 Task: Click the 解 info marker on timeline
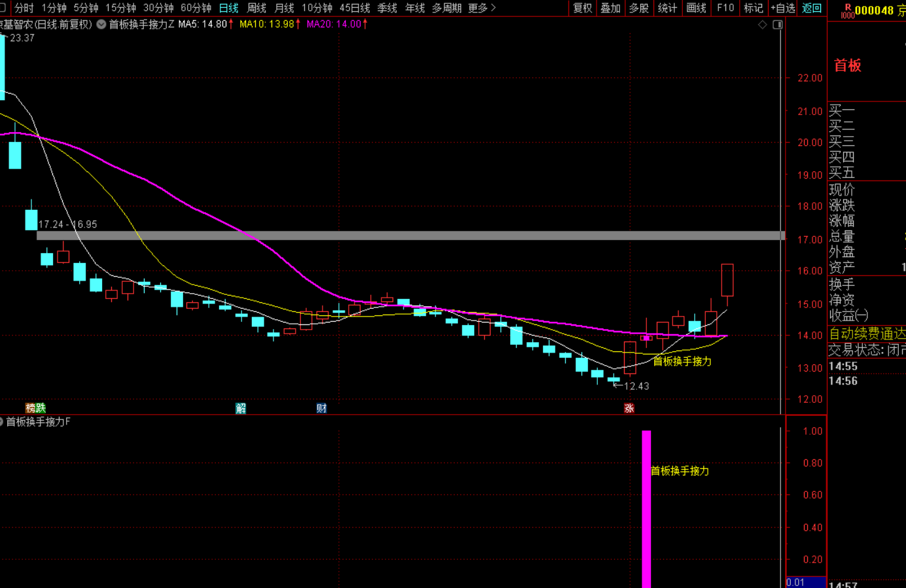[x=241, y=408]
